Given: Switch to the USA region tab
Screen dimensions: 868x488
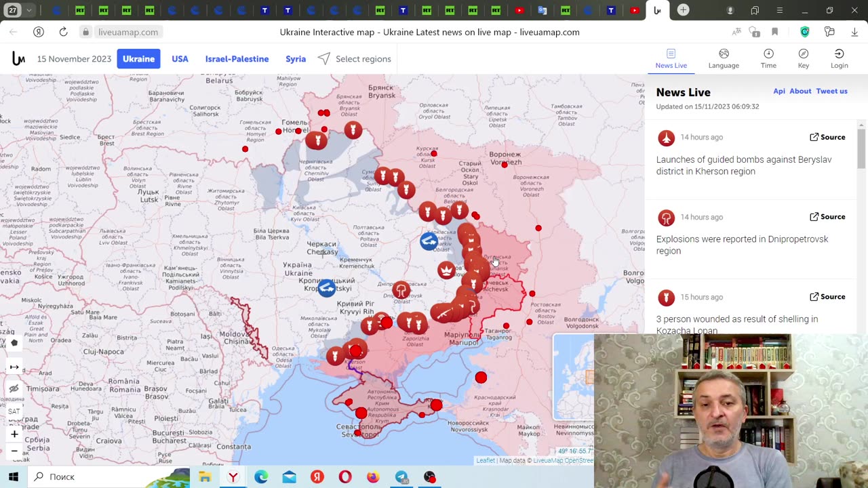Looking at the screenshot, I should coord(180,59).
